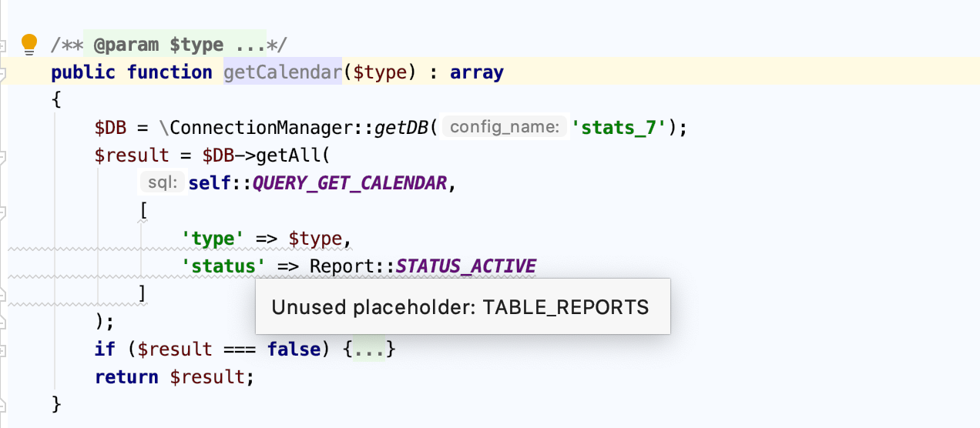Click the STATUS_ACTIVE constant

[x=466, y=266]
